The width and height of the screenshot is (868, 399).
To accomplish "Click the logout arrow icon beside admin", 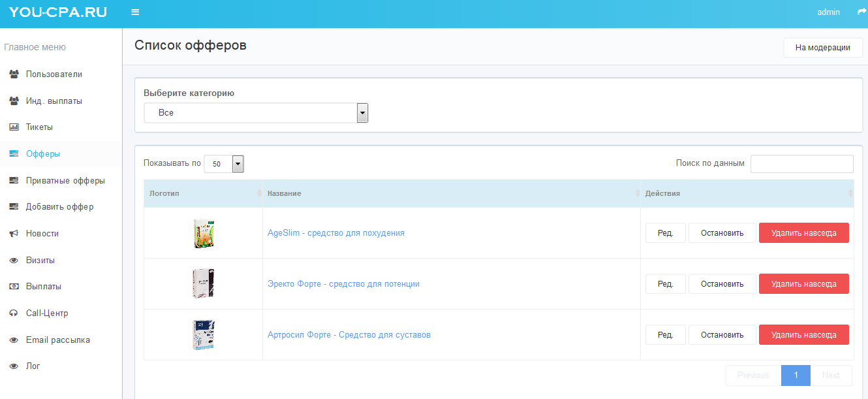I will tap(862, 12).
